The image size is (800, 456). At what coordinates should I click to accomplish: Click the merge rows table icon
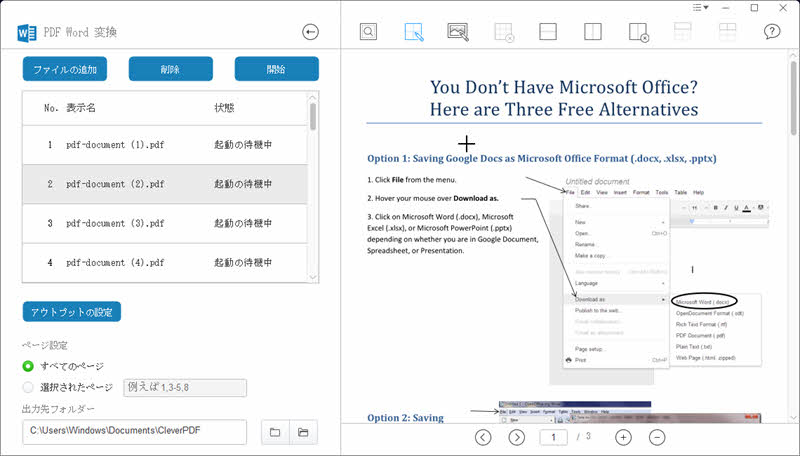[x=683, y=32]
